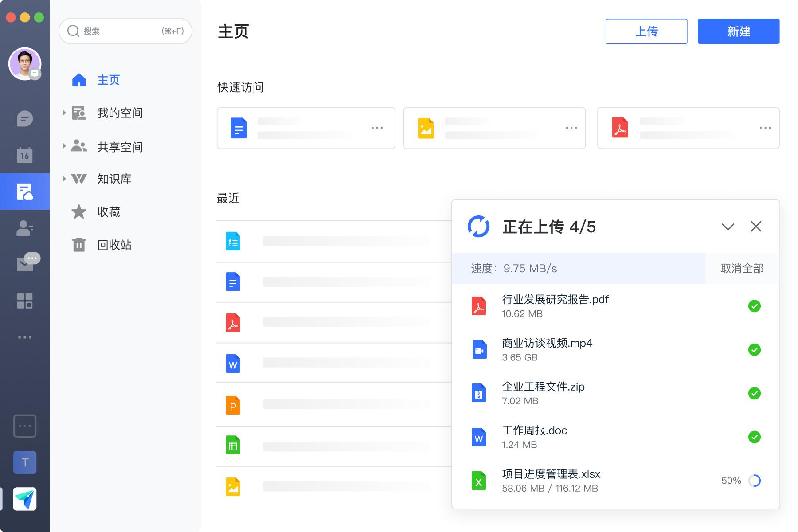Expand 我的空间 tree arrow

coord(64,113)
